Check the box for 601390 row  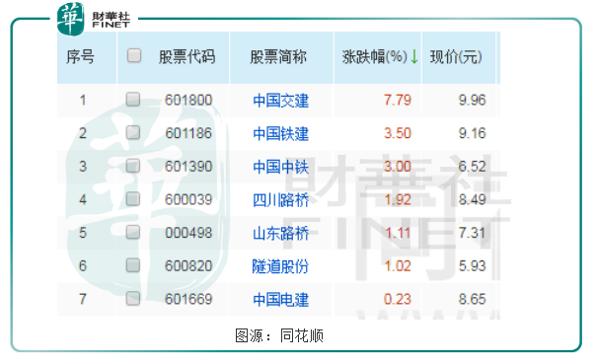pos(133,166)
